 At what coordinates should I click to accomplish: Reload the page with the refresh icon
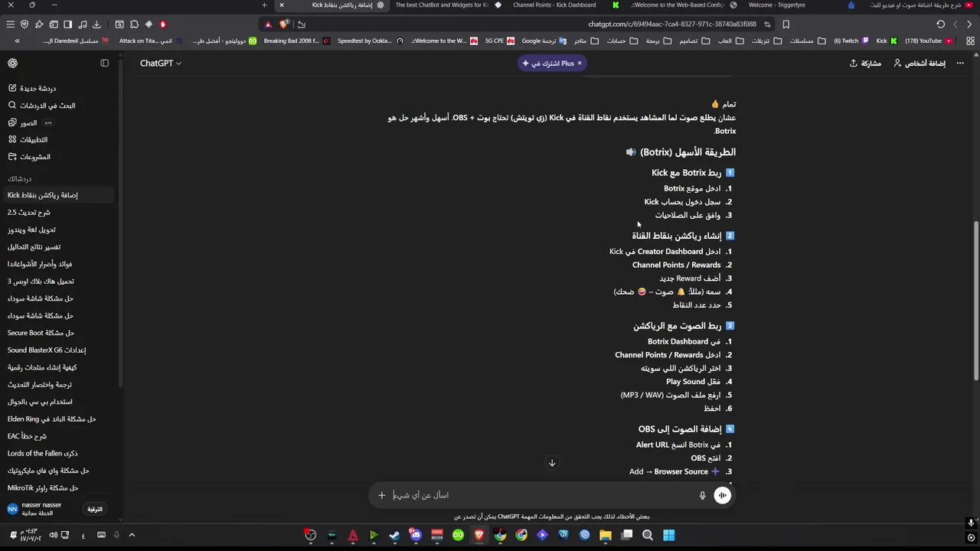click(940, 24)
